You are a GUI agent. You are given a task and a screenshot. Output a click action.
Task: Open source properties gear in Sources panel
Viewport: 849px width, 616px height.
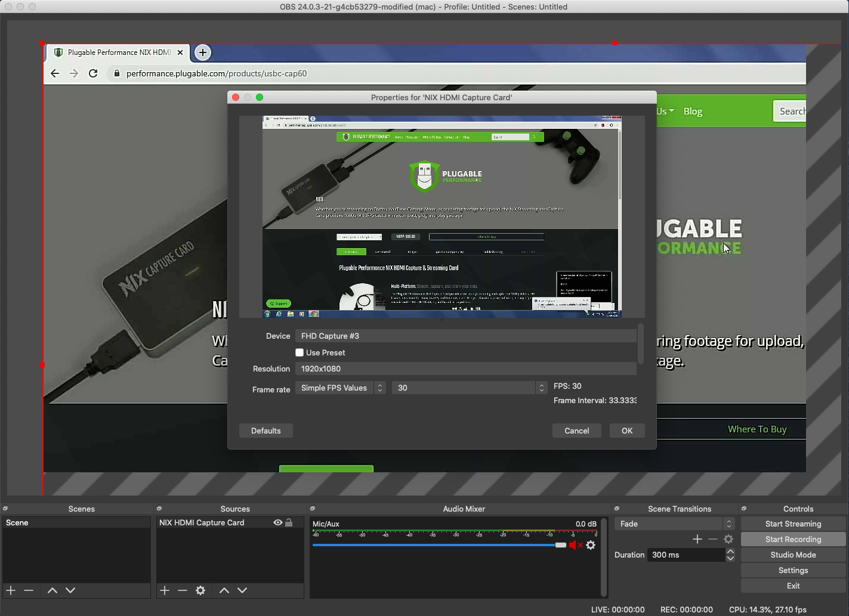[x=200, y=590]
